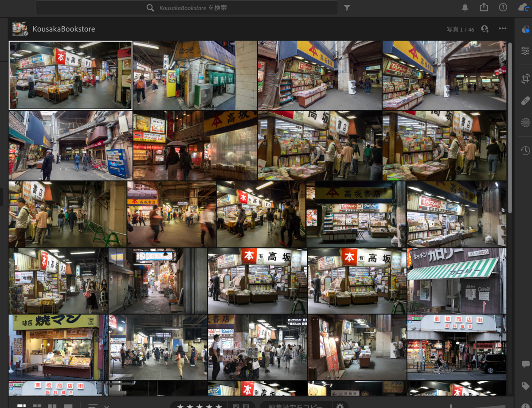Select the green striped awning shop photo
Image resolution: width=532 pixels, height=408 pixels.
click(x=457, y=281)
